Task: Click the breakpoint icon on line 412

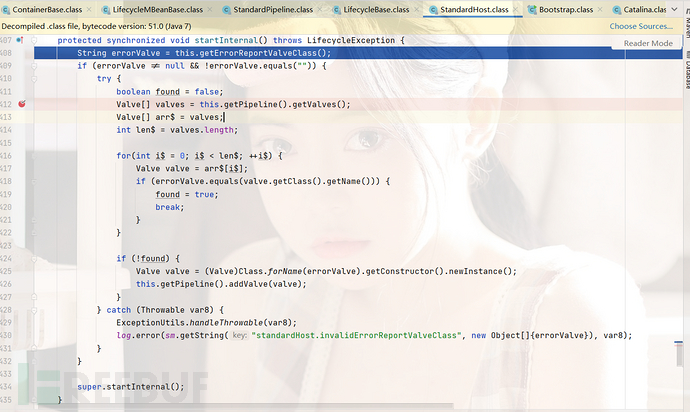Action: pos(21,104)
